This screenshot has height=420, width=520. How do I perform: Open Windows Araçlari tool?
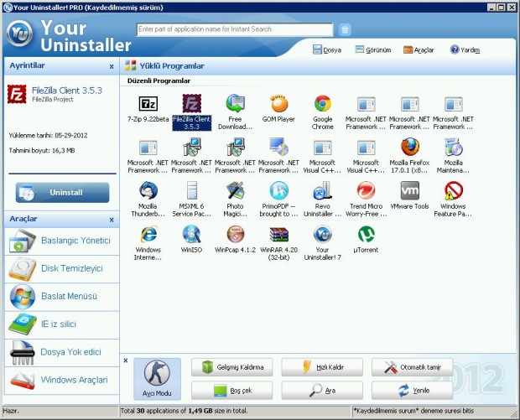[62, 381]
